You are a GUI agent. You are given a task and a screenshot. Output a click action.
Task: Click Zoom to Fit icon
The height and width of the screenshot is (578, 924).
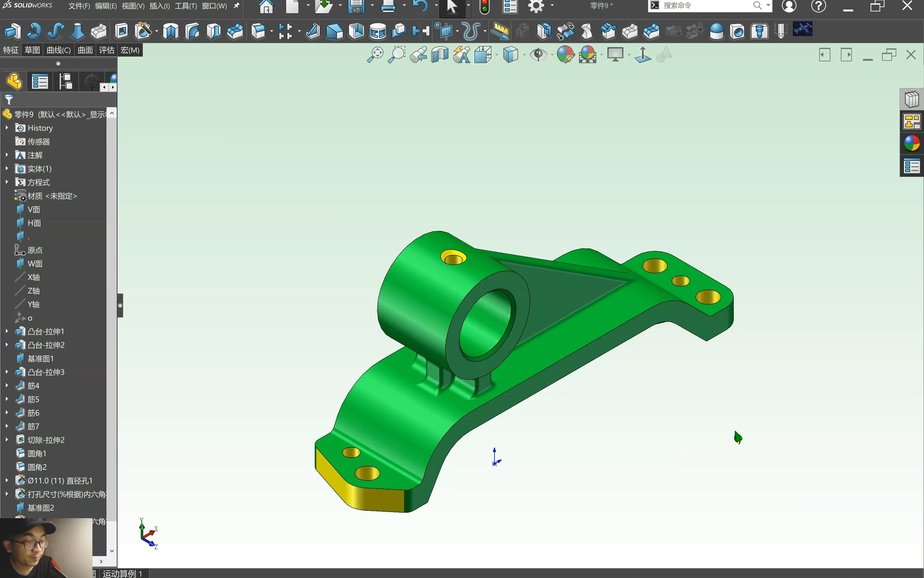[375, 55]
